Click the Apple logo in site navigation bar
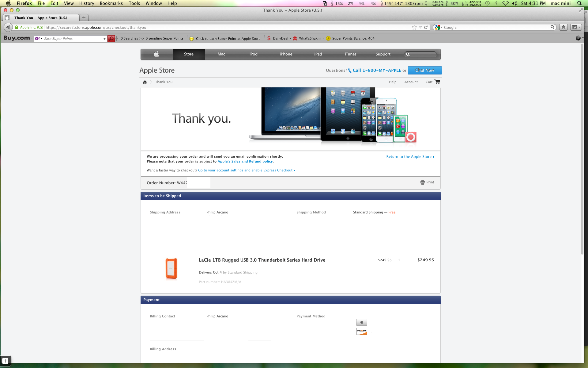 click(156, 54)
